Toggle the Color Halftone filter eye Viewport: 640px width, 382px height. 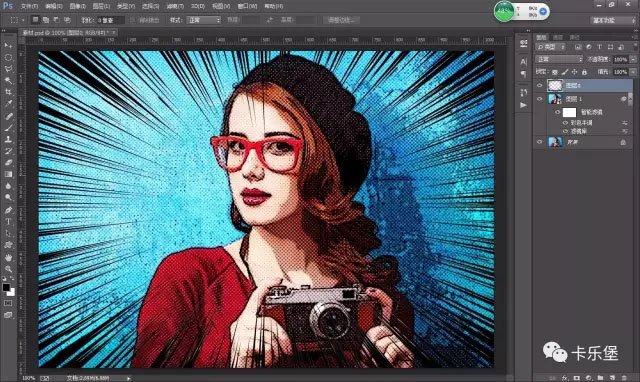point(565,122)
